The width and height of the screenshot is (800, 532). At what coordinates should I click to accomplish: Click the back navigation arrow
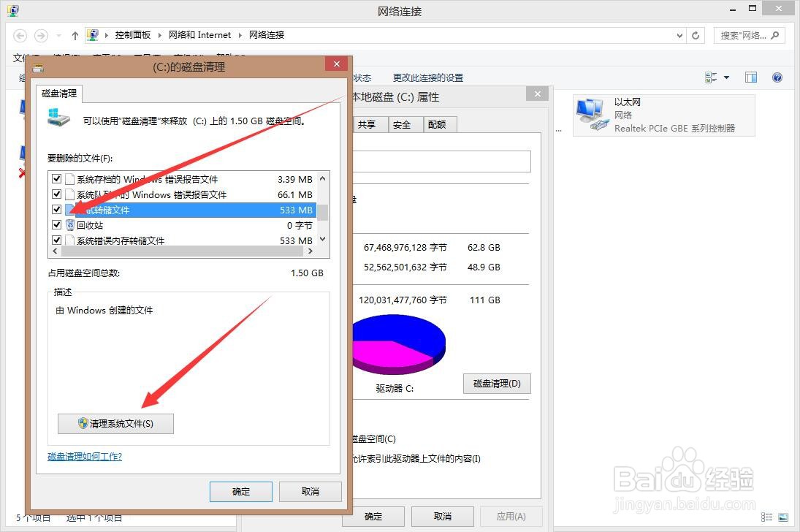point(20,34)
